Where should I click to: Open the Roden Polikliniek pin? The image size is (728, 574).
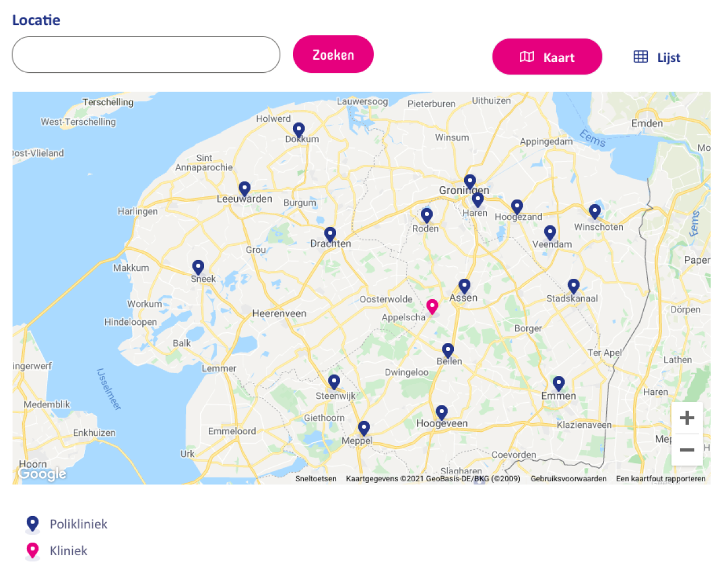click(427, 215)
